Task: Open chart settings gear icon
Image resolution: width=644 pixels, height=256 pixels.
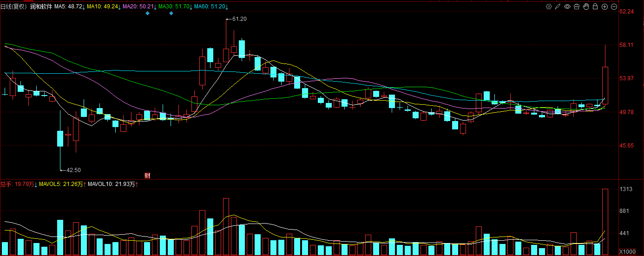Action: [549, 6]
